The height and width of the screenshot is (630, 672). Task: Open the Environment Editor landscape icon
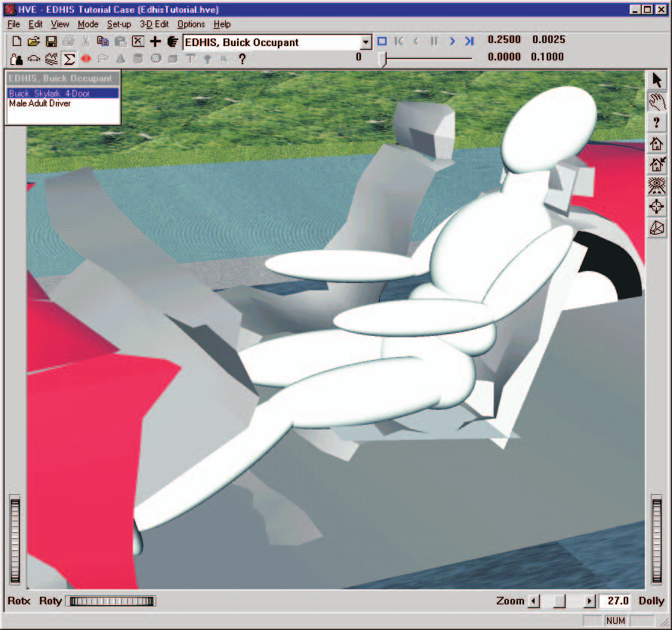click(x=51, y=59)
